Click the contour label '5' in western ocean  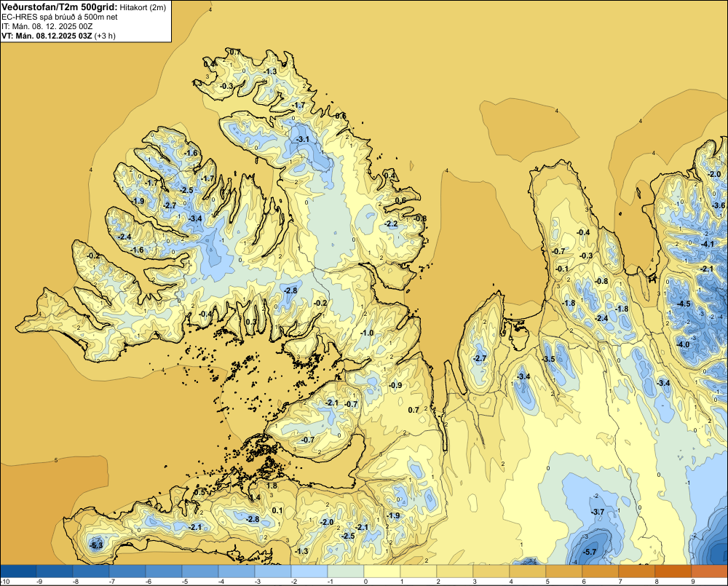56,460
